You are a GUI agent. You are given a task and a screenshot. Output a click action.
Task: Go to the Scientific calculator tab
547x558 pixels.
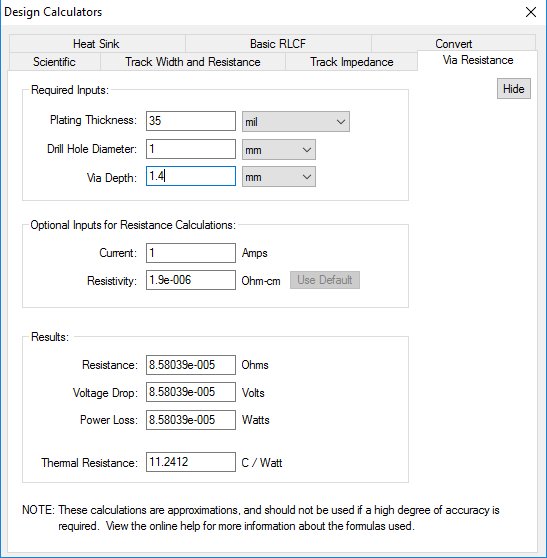(x=54, y=62)
